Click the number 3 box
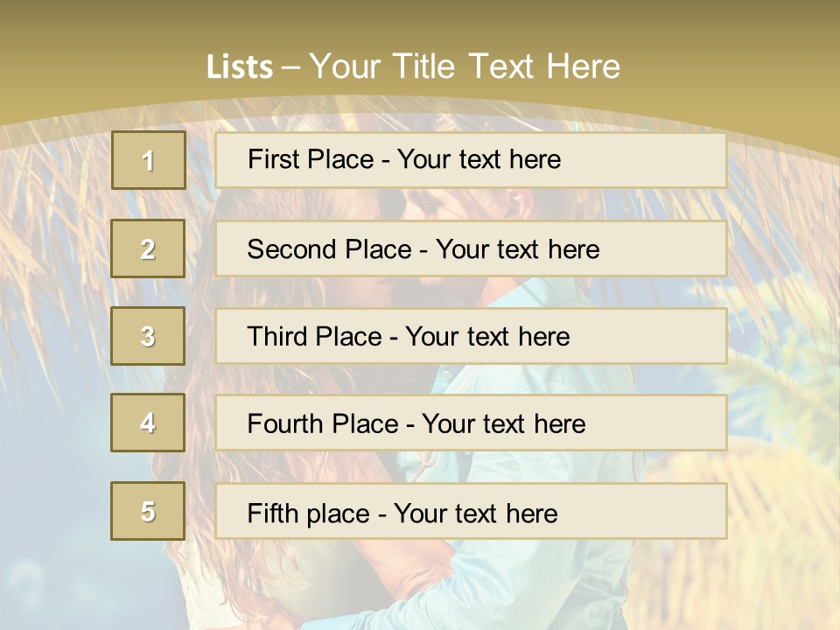The image size is (840, 630). pyautogui.click(x=148, y=336)
